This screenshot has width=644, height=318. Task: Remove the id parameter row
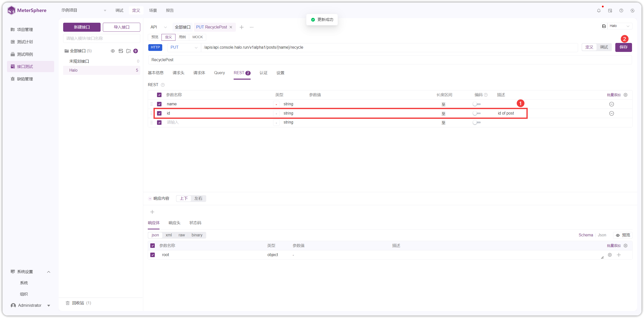(x=611, y=113)
